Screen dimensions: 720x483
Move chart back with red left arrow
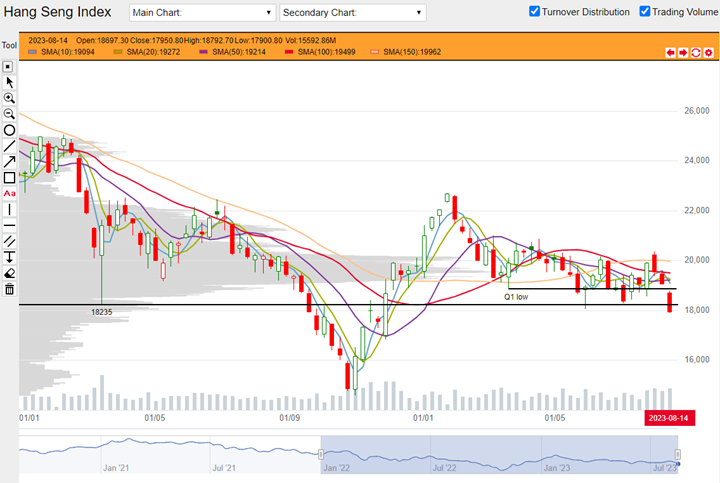[x=670, y=53]
